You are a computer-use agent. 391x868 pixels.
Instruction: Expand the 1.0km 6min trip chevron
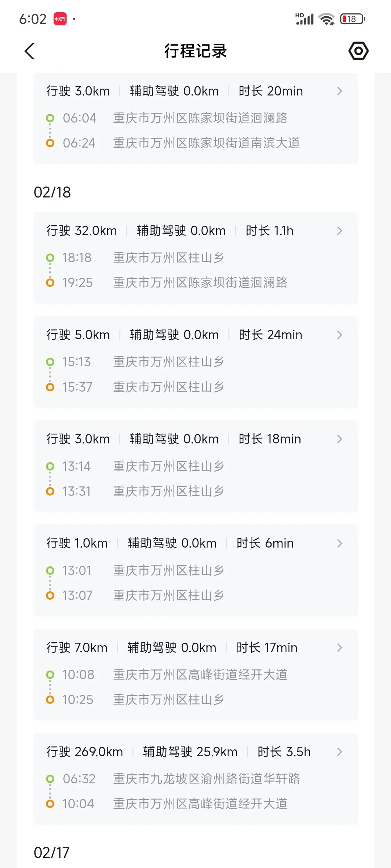(x=339, y=543)
